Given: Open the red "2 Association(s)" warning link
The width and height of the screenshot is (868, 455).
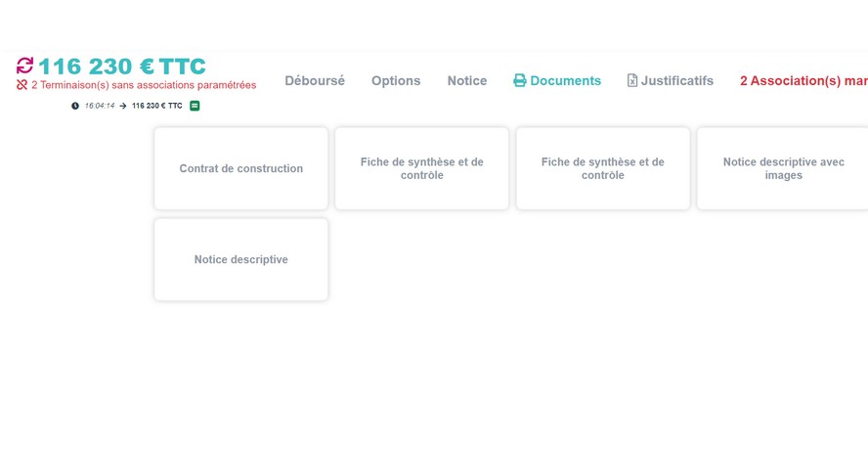Looking at the screenshot, I should 803,81.
